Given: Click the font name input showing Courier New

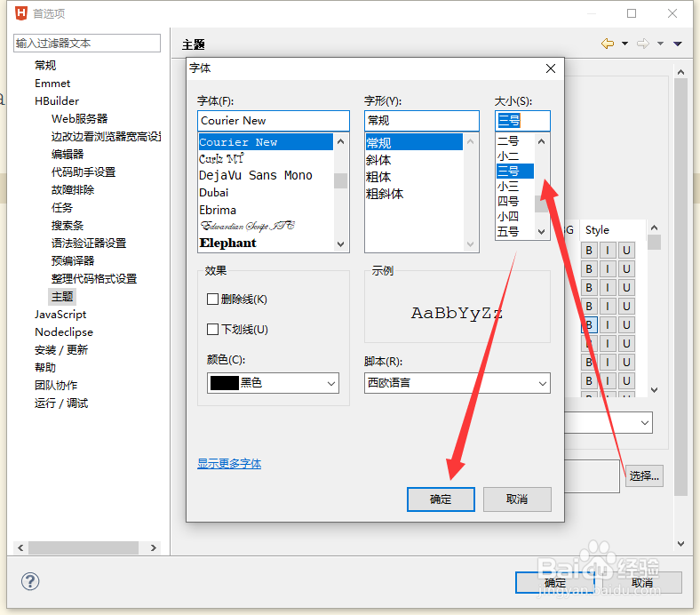Looking at the screenshot, I should coord(274,121).
